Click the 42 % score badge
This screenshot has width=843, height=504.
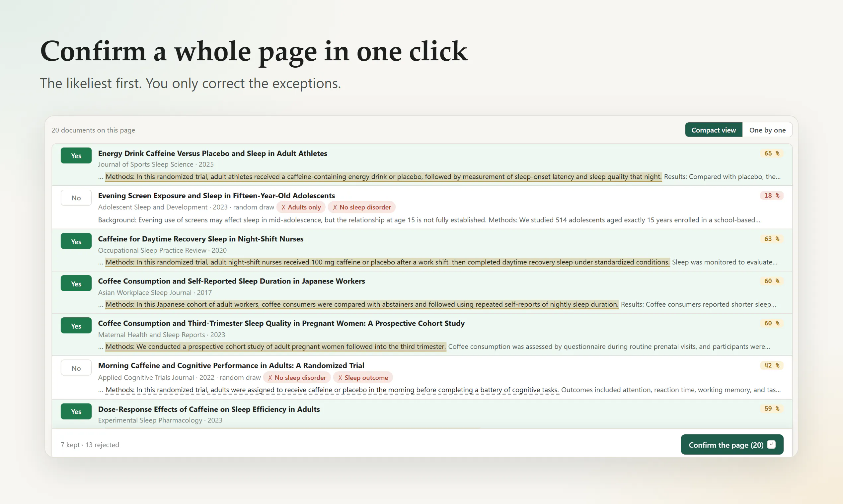pos(772,365)
